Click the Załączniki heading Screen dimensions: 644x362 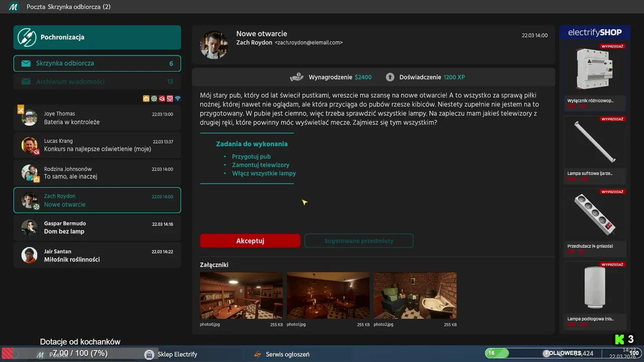(214, 265)
